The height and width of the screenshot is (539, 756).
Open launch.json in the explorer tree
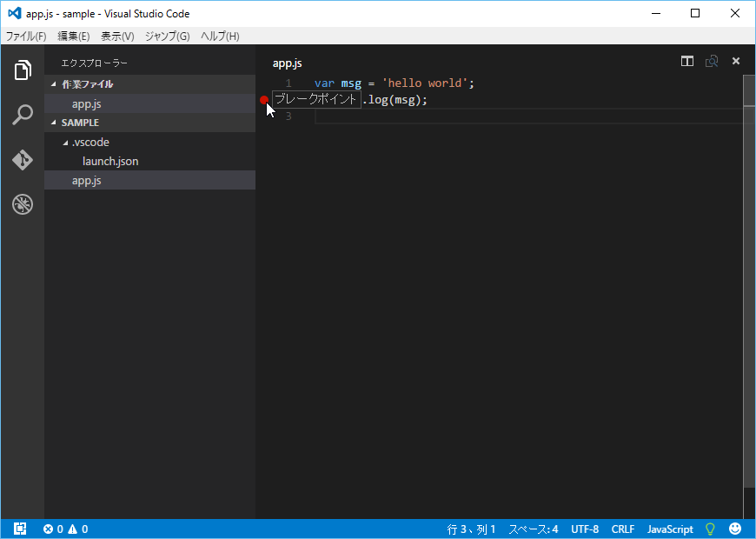click(x=110, y=161)
